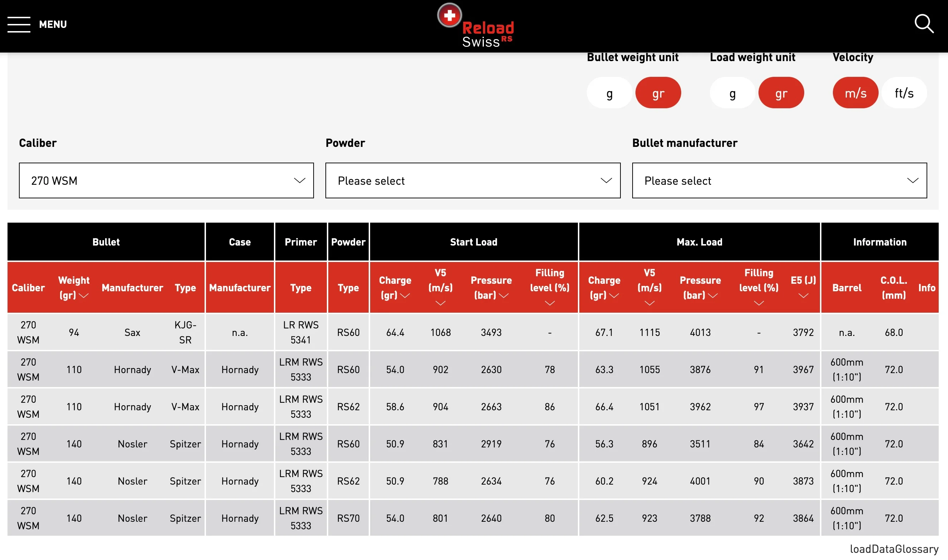Open the Powder dropdown
Screen dimensions: 948x560
473,181
